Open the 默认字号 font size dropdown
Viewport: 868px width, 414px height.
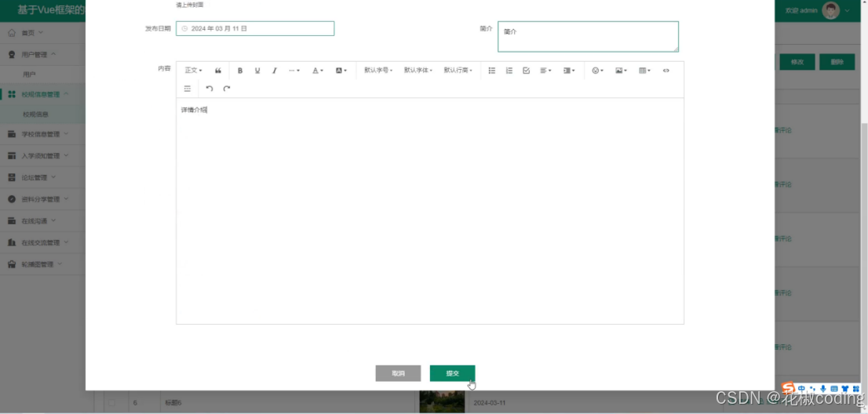point(378,71)
